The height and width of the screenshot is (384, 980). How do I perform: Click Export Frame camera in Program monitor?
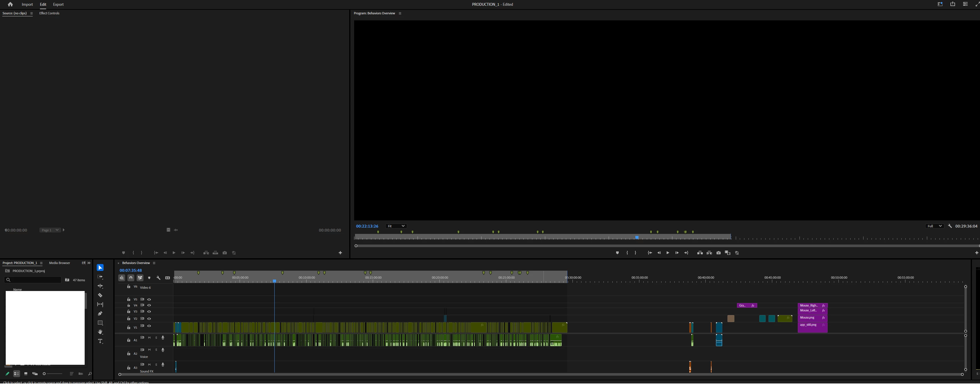(718, 253)
